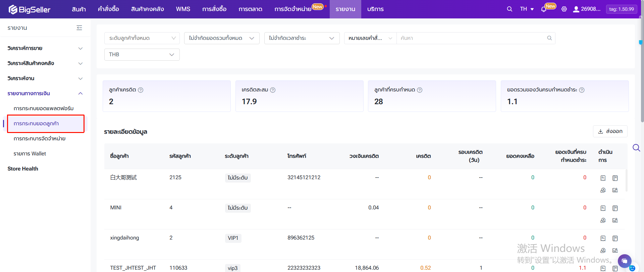The image size is (644, 272).
Task: Click the BigSeller logo
Action: [x=30, y=9]
